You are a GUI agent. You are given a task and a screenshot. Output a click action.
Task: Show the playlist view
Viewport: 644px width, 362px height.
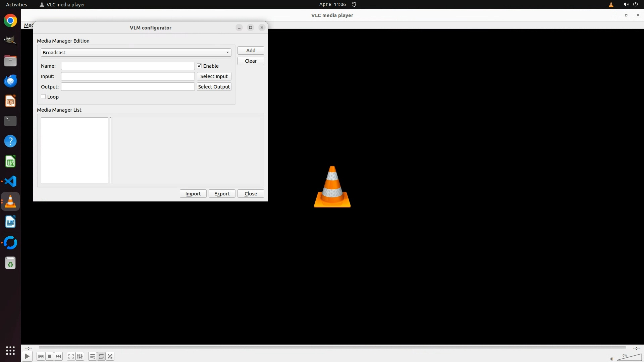coord(92,356)
